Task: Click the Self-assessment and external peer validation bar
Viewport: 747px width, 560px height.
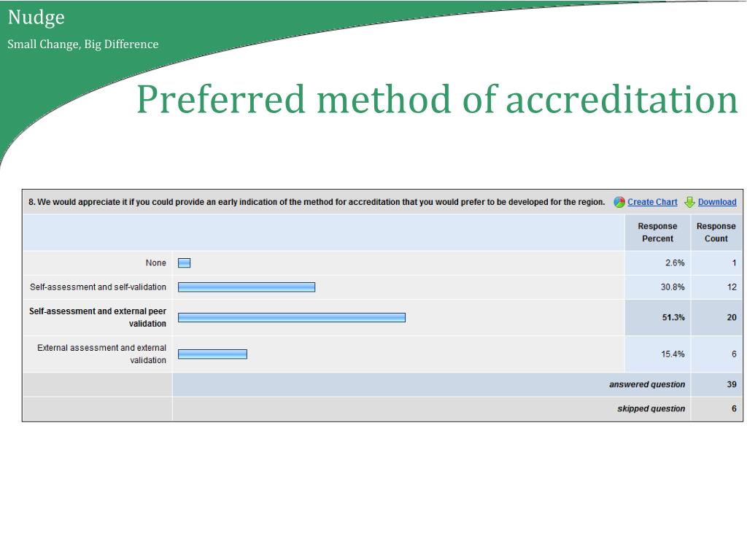Action: point(292,318)
